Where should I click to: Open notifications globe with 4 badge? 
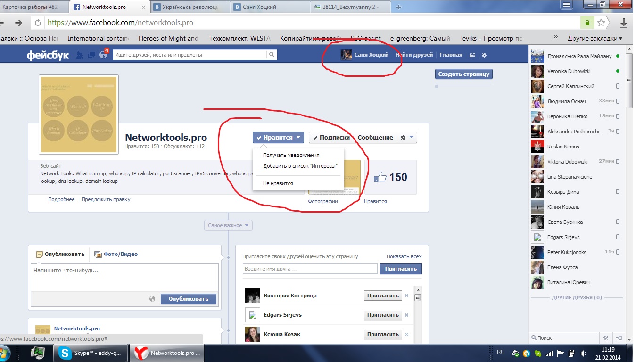click(x=103, y=55)
